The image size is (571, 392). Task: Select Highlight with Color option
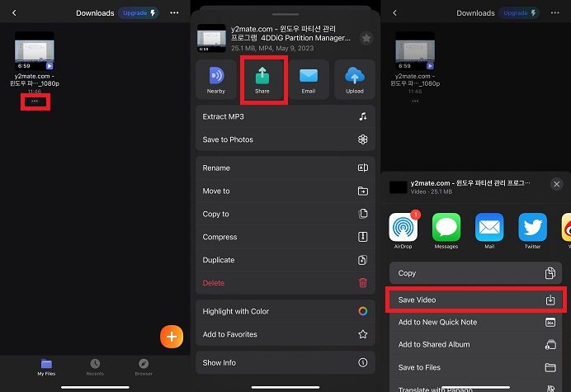tap(285, 311)
